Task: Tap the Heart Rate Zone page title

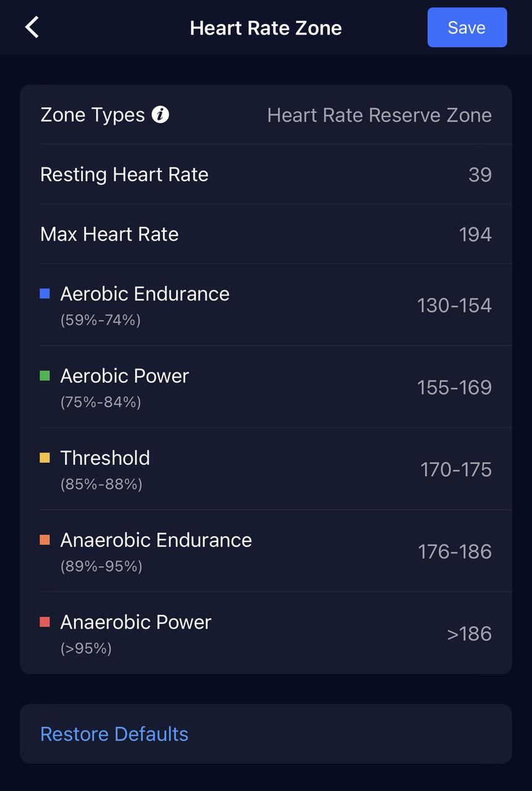Action: tap(266, 28)
